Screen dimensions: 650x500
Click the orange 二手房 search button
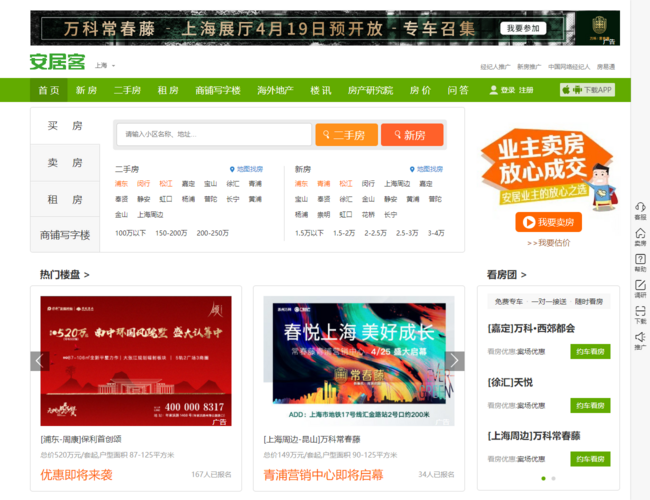(x=347, y=135)
